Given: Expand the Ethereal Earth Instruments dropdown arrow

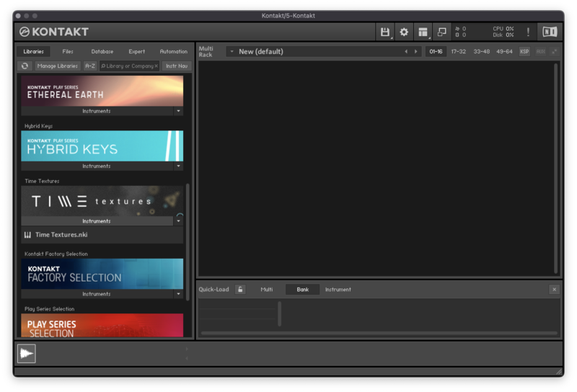Looking at the screenshot, I should [178, 111].
